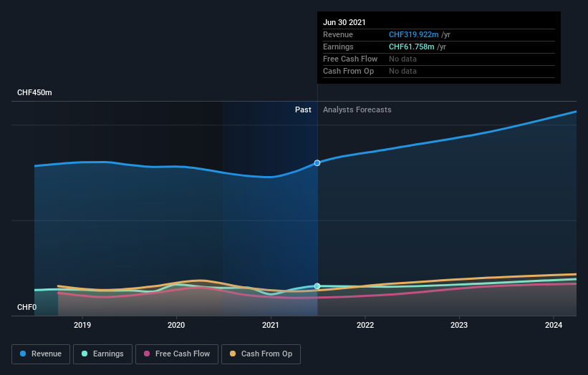Click the CHF61.758m earnings value
This screenshot has height=375, width=588.
(411, 47)
